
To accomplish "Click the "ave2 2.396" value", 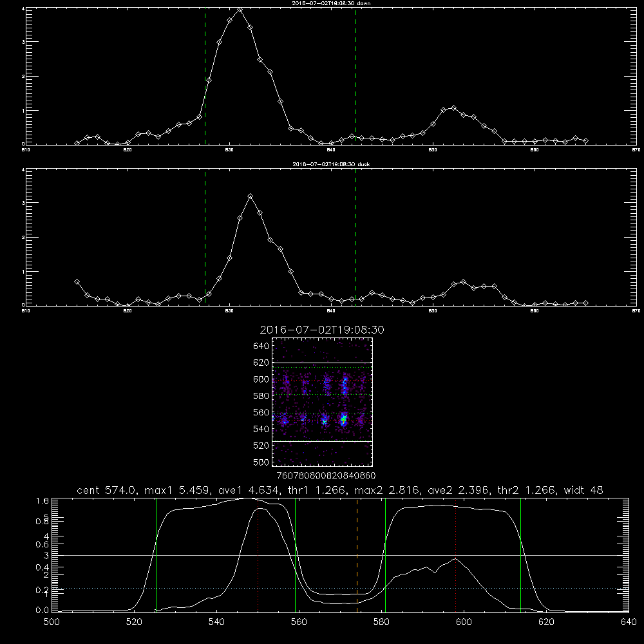I will click(x=459, y=490).
